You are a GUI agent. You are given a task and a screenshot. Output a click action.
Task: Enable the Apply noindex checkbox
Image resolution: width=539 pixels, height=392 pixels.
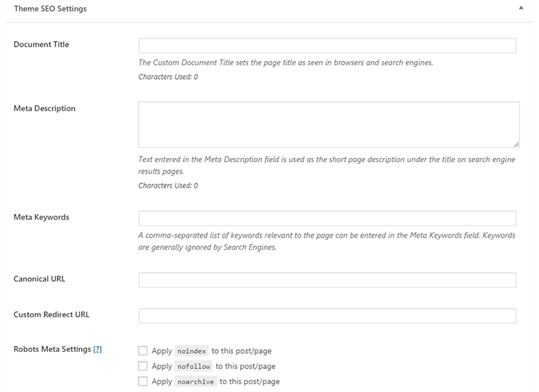pyautogui.click(x=143, y=351)
